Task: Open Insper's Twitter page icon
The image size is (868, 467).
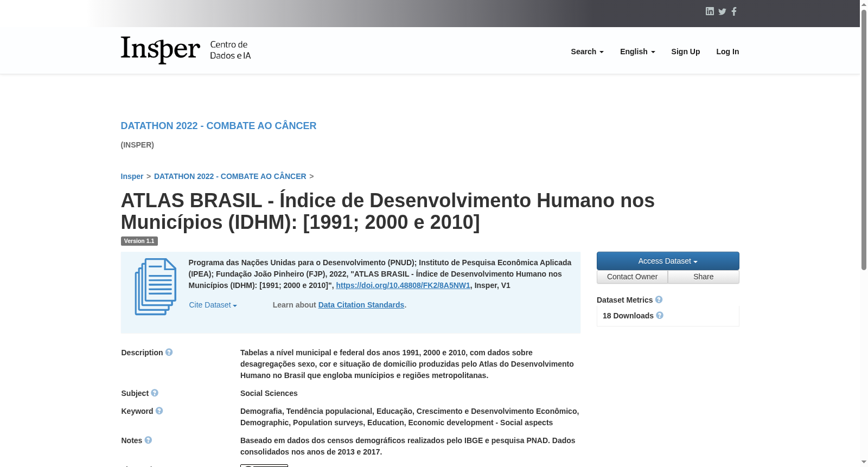Action: (x=722, y=11)
